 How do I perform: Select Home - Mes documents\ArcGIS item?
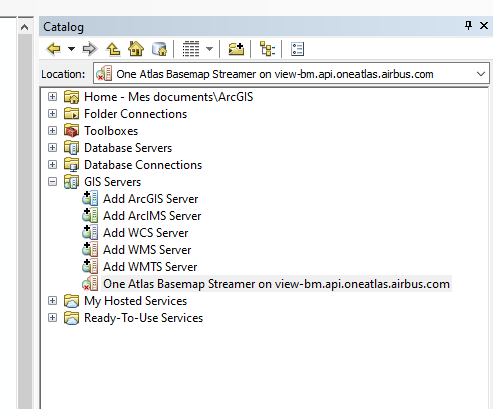[168, 97]
